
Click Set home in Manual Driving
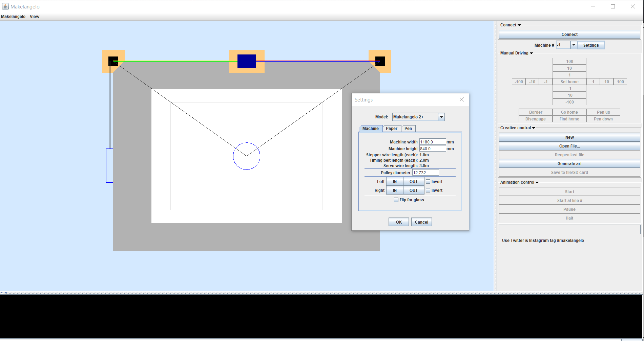pyautogui.click(x=569, y=82)
